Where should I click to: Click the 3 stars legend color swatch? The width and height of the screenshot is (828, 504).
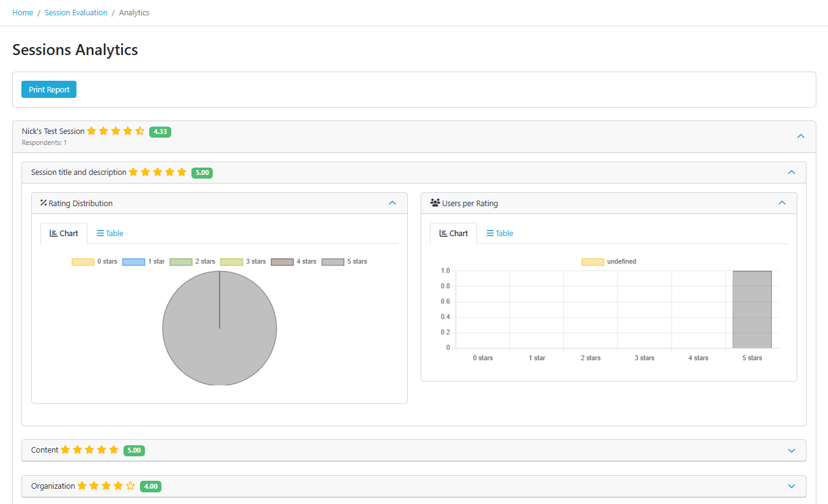(x=232, y=262)
